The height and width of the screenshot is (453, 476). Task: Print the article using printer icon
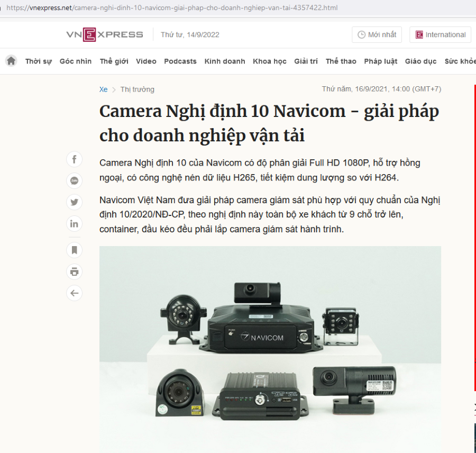point(74,271)
